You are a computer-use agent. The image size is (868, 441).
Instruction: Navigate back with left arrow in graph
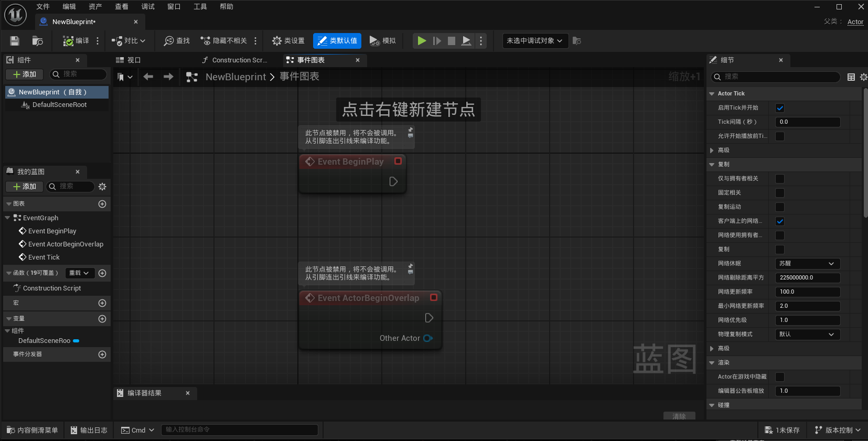[x=148, y=77]
